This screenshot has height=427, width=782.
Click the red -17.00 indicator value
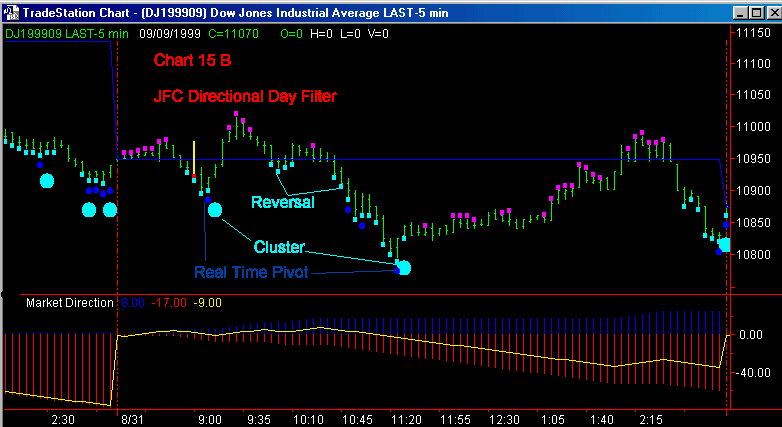point(169,303)
